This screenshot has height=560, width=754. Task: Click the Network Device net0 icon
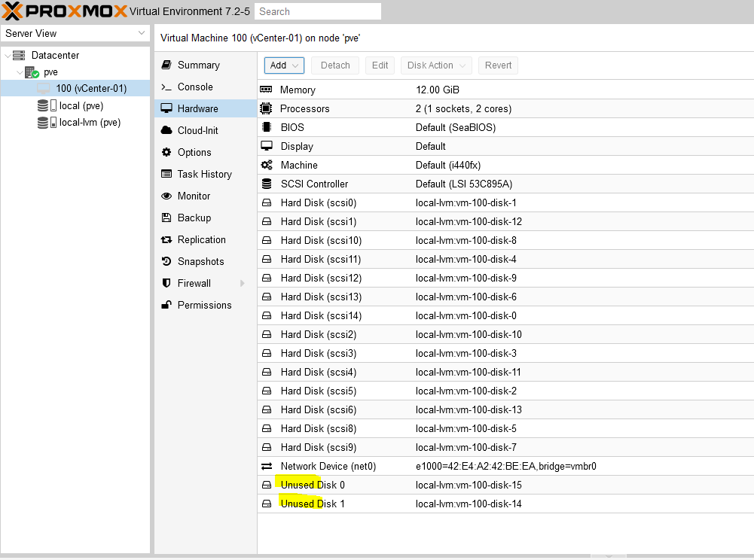tap(266, 466)
